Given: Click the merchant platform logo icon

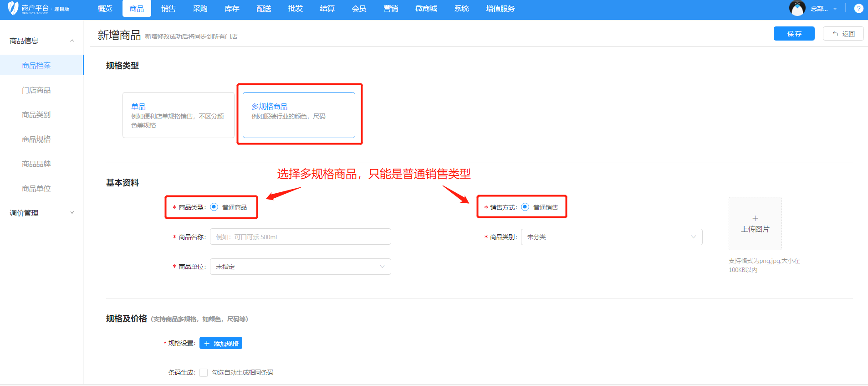Looking at the screenshot, I should 13,8.
